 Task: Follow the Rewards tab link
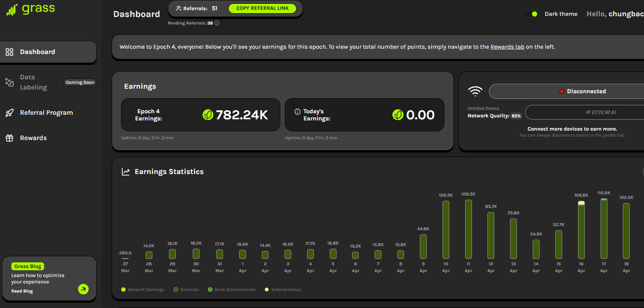[x=507, y=47]
